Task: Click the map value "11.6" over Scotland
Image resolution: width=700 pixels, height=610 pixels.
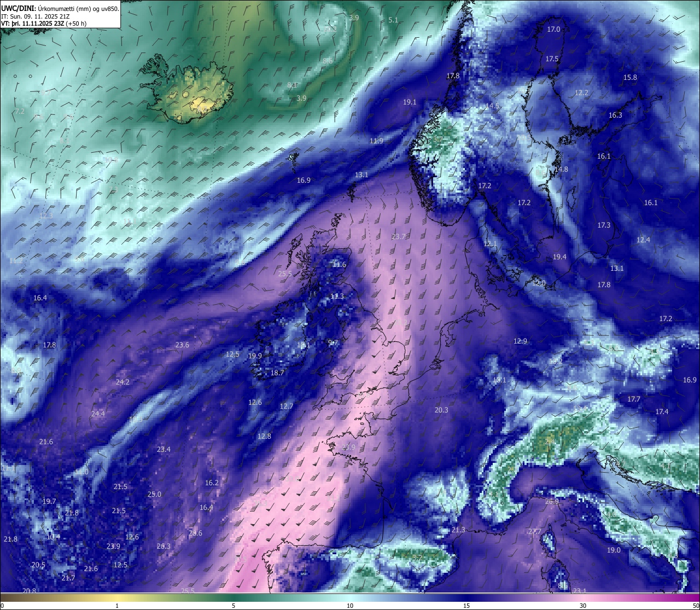Action: (x=339, y=265)
